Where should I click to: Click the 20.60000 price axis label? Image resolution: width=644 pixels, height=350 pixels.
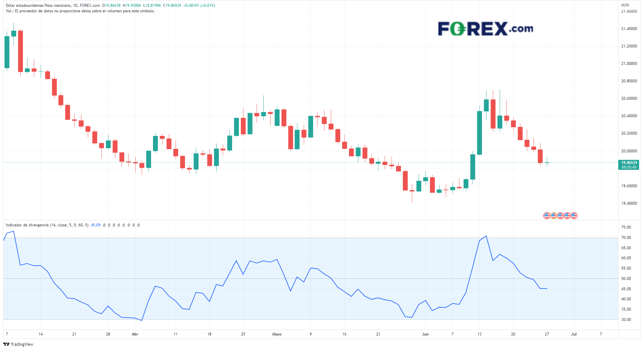629,98
